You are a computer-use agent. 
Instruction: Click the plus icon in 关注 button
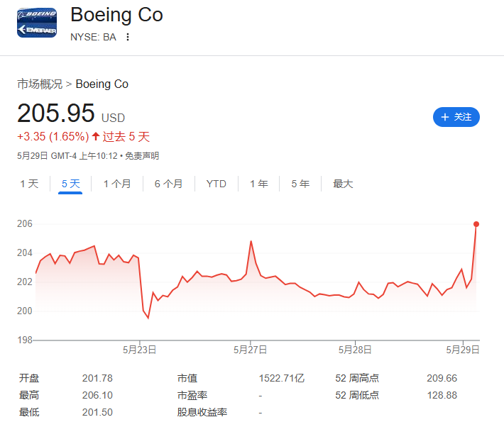pos(445,117)
